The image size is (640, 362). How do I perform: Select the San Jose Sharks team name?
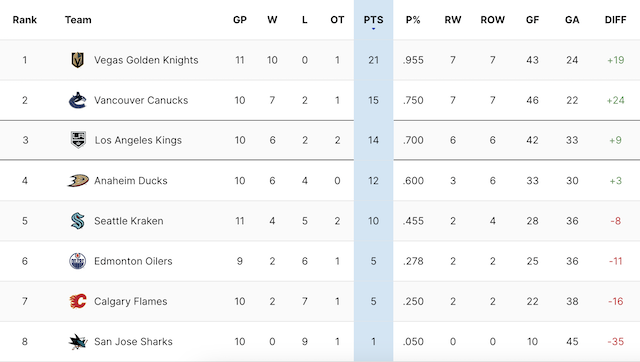(133, 342)
